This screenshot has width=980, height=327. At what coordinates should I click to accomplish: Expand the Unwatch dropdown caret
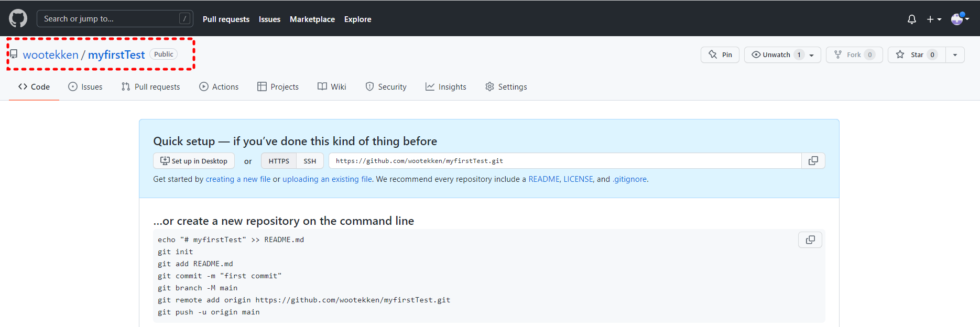(x=812, y=54)
